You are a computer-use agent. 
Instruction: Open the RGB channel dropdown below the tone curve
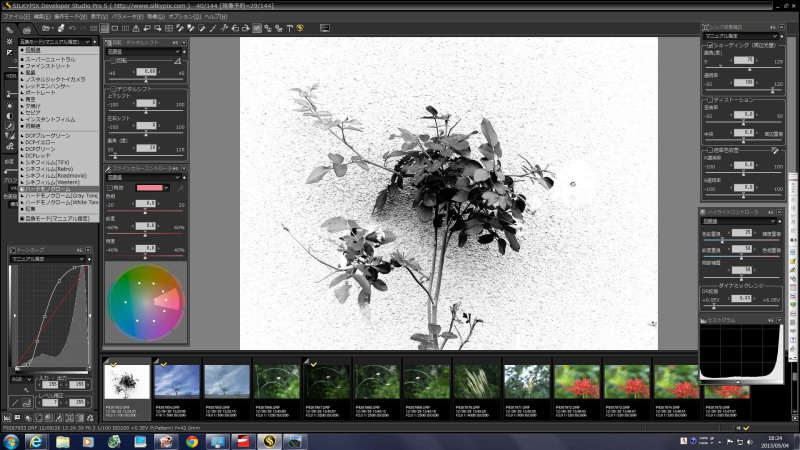21,380
